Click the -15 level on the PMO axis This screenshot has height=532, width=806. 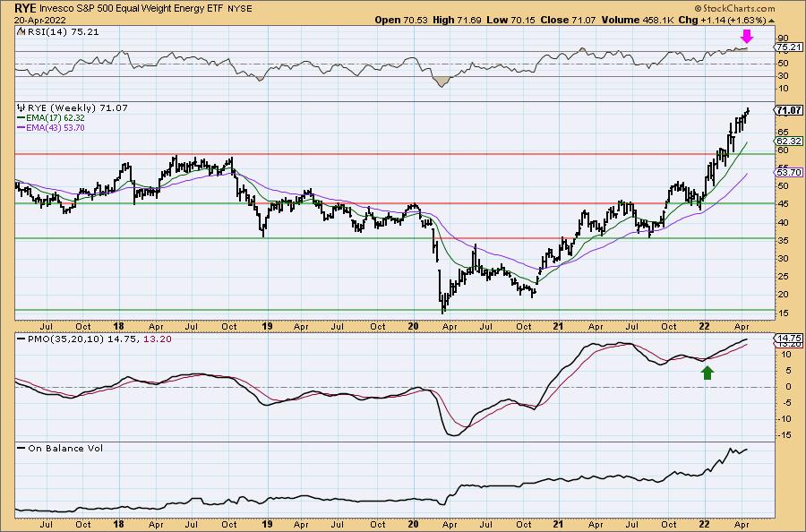(784, 435)
